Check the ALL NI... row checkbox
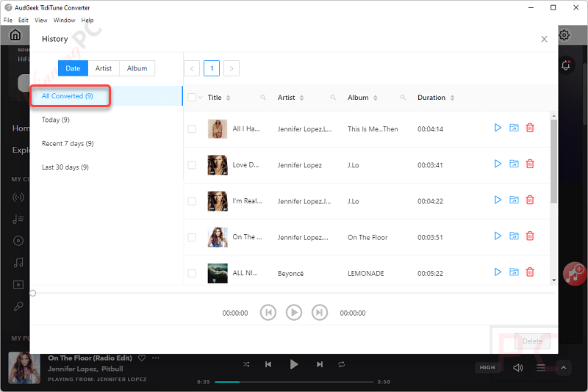This screenshot has height=392, width=588. pos(192,273)
